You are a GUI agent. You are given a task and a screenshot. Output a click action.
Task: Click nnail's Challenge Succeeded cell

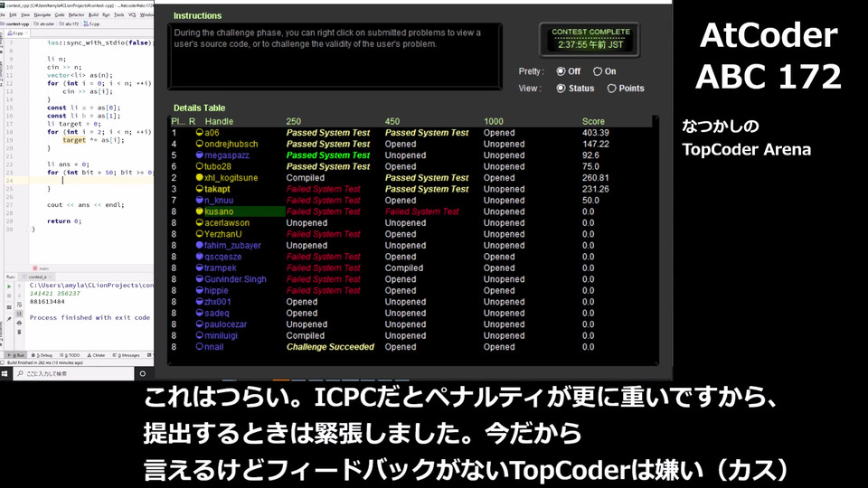click(x=330, y=347)
